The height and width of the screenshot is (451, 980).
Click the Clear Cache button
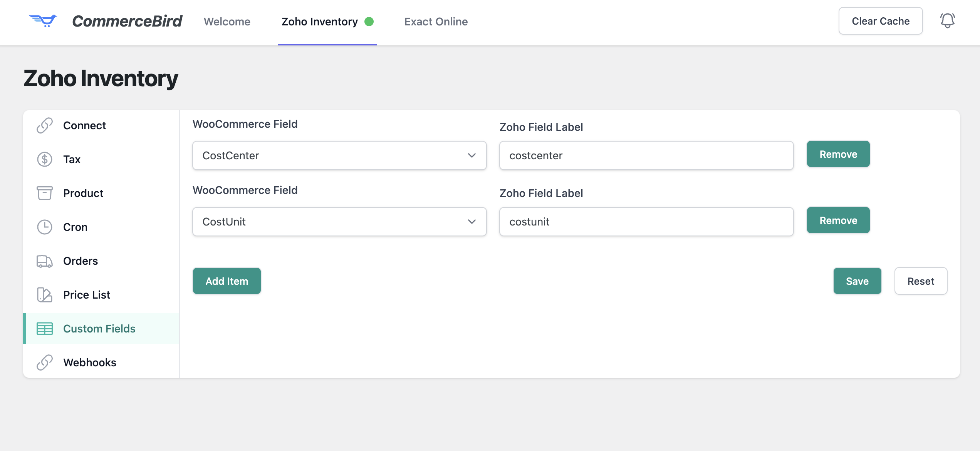click(881, 21)
